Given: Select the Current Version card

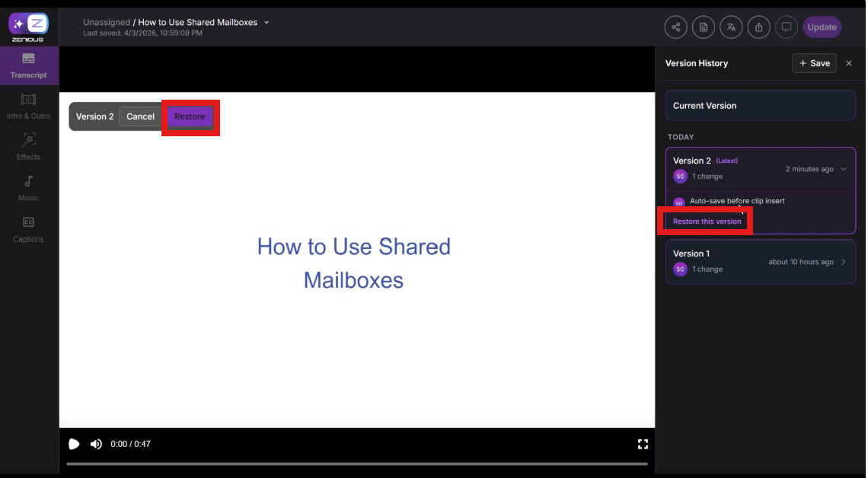Looking at the screenshot, I should 760,106.
